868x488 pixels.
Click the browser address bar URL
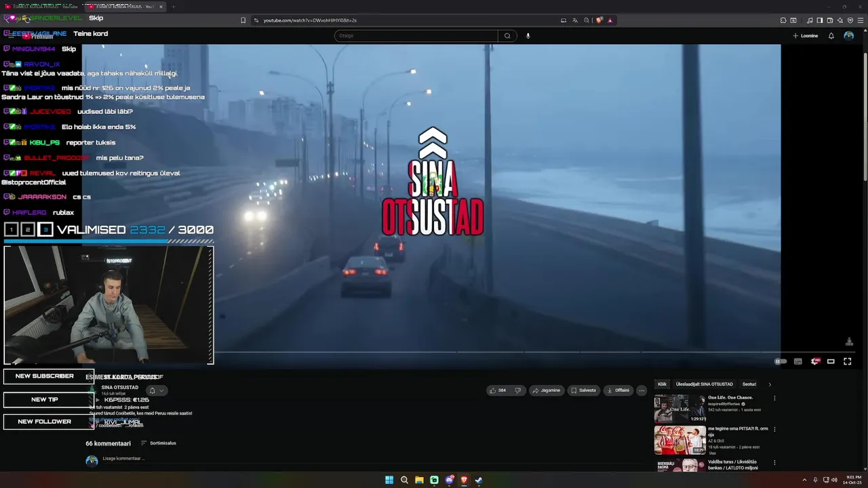coord(310,20)
